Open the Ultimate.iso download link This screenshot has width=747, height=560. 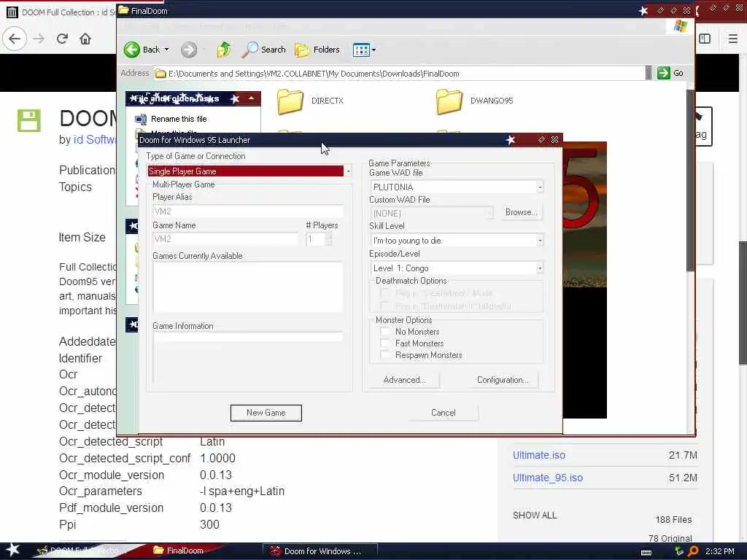pyautogui.click(x=539, y=455)
